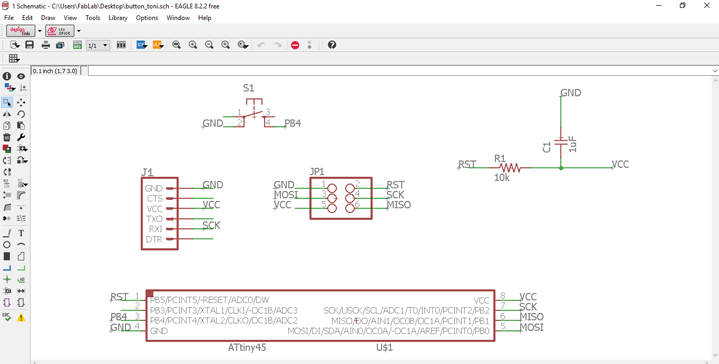Image resolution: width=719 pixels, height=364 pixels.
Task: Click the LTspice button
Action: (x=59, y=31)
